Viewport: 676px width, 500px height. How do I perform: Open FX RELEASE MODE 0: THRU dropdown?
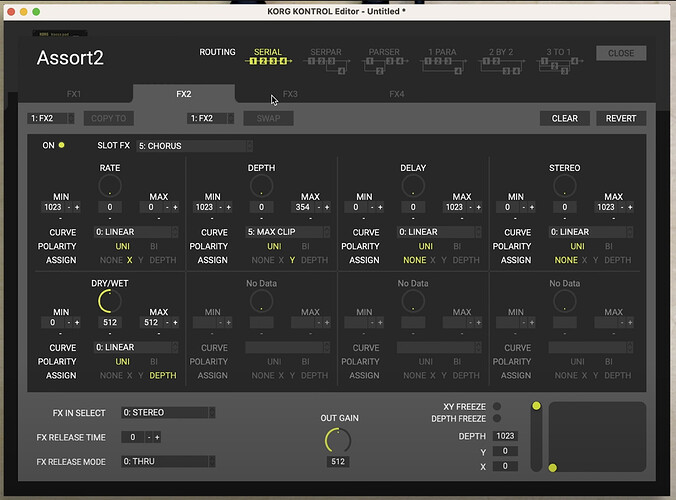click(168, 462)
